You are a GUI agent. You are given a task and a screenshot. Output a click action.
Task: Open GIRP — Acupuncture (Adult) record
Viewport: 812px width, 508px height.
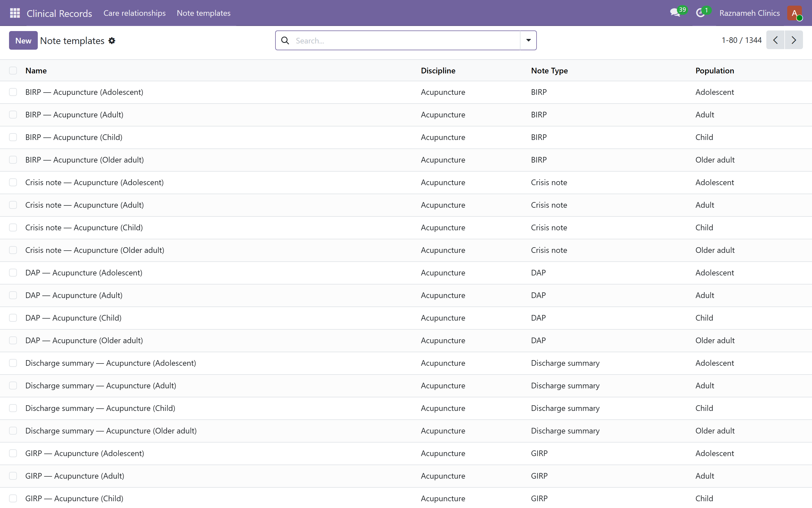tap(75, 476)
